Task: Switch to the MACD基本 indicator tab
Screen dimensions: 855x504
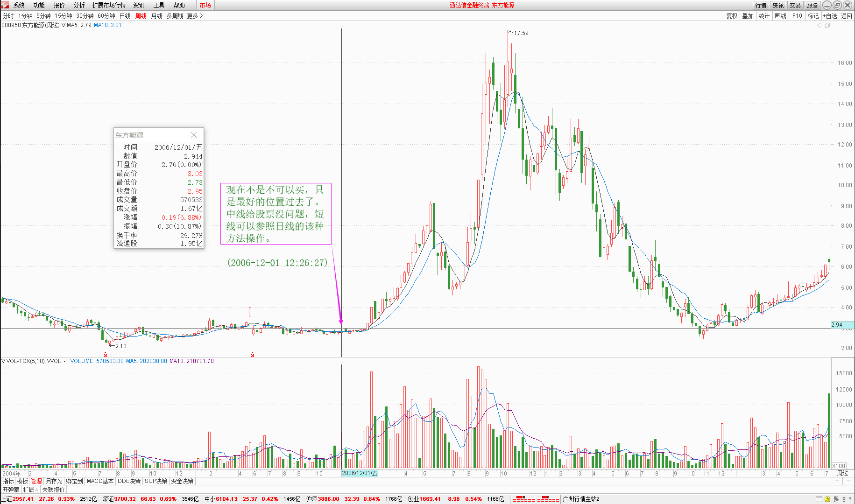Action: [x=100, y=481]
